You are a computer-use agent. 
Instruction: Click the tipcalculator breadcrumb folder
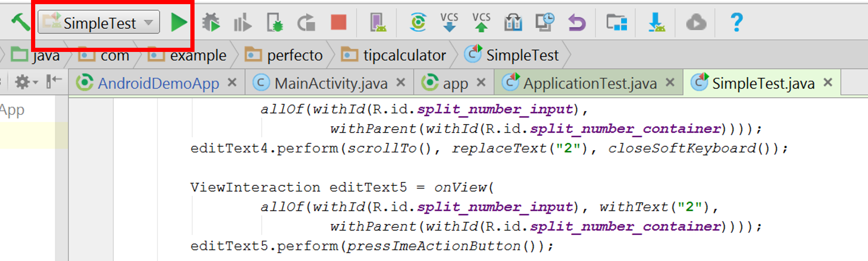click(404, 55)
